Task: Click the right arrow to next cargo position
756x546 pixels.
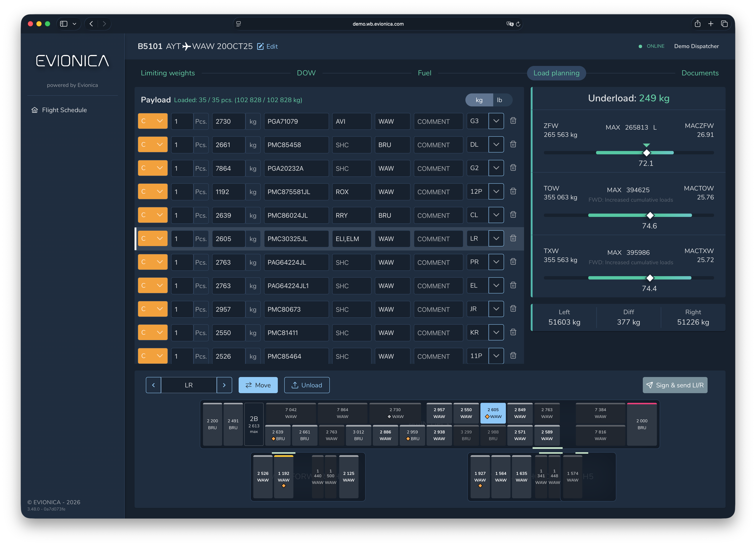Action: point(224,385)
